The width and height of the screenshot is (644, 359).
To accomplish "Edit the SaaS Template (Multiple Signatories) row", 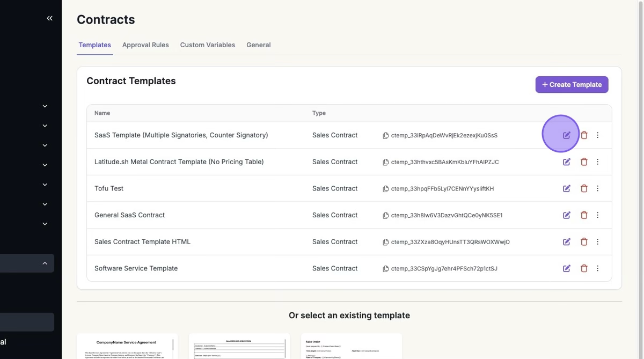I will tap(566, 135).
